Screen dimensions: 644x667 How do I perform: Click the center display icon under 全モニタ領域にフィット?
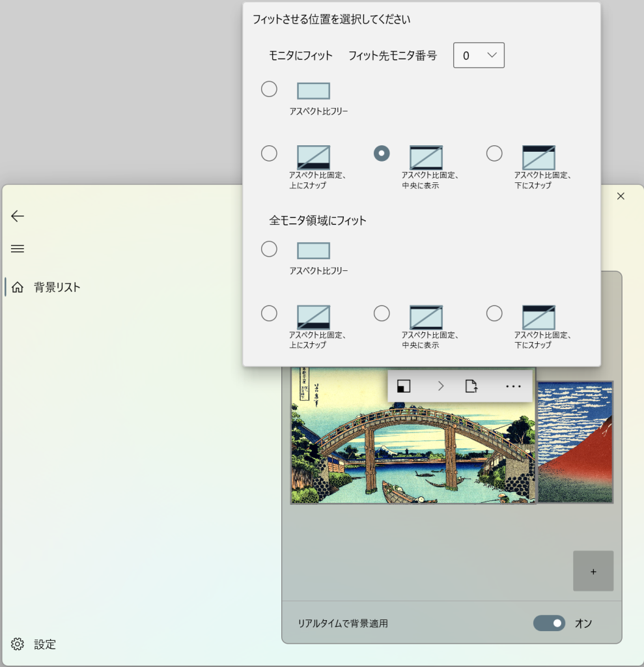click(427, 317)
